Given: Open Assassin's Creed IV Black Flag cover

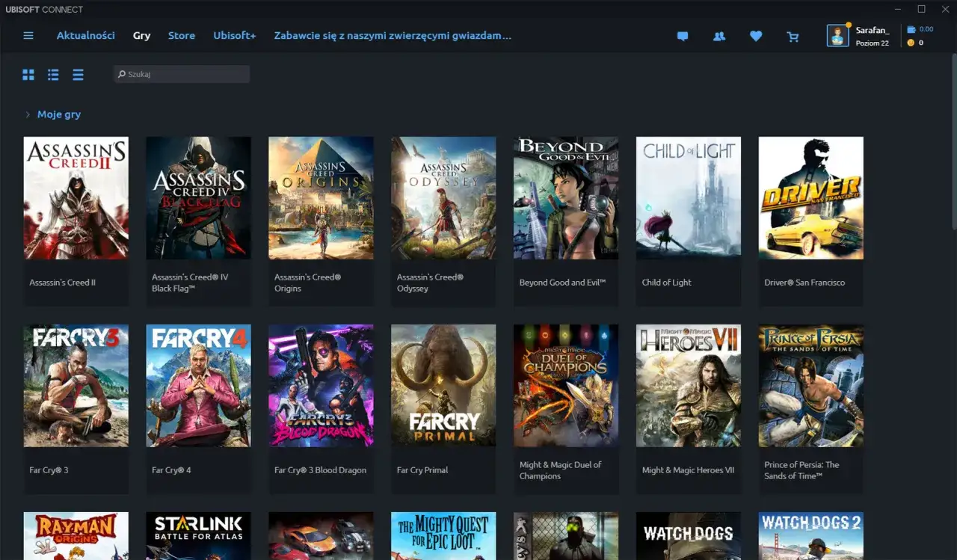Looking at the screenshot, I should click(x=199, y=197).
